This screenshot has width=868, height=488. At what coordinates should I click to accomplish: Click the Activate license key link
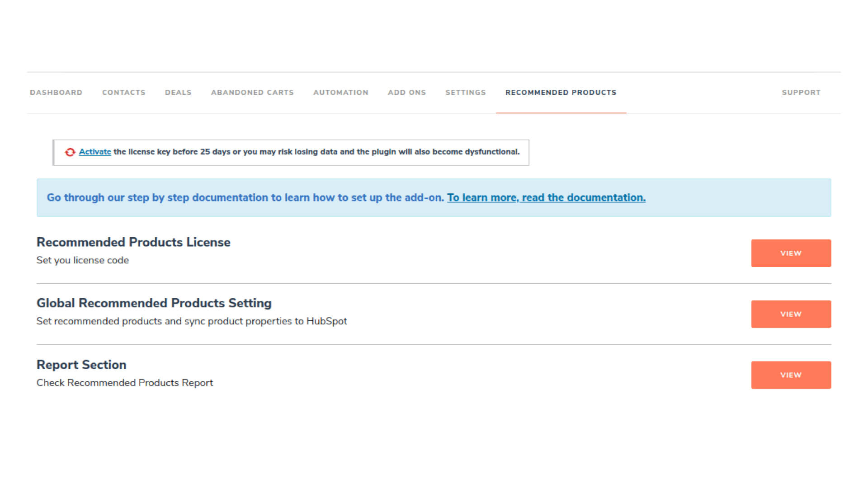click(x=95, y=152)
